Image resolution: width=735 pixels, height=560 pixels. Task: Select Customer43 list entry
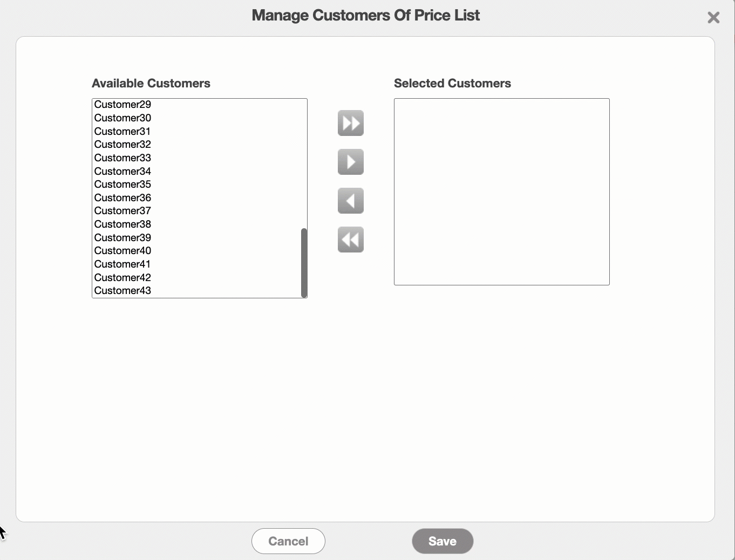(x=122, y=291)
